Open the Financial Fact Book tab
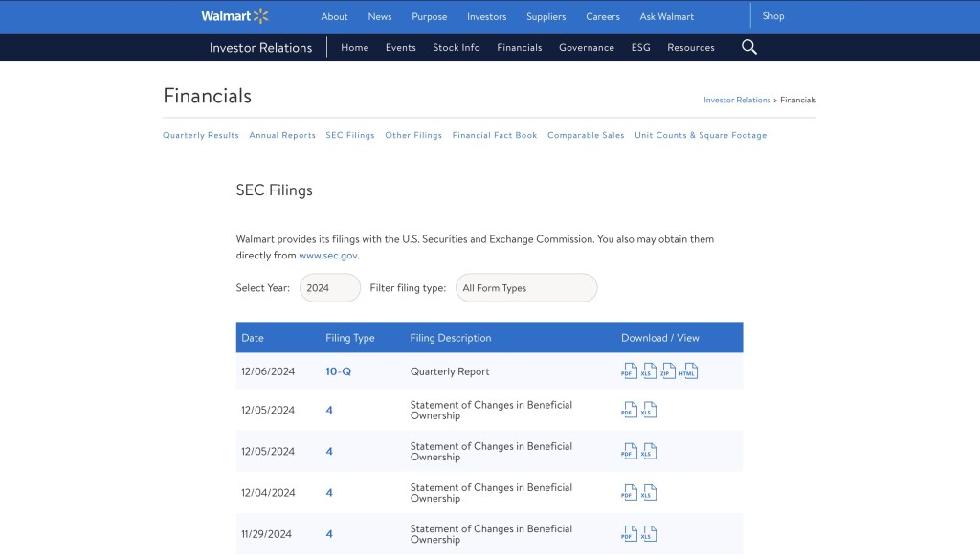Image resolution: width=980 pixels, height=560 pixels. pos(495,136)
